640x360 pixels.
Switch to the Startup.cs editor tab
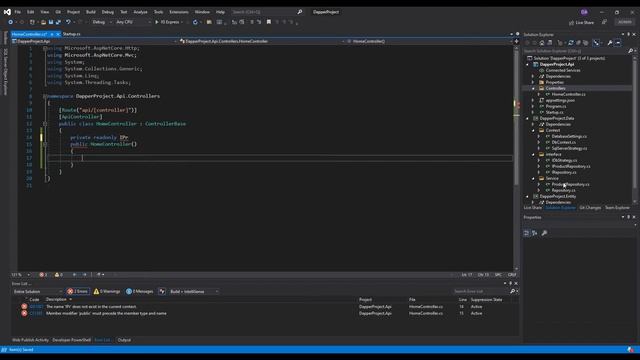[72, 34]
